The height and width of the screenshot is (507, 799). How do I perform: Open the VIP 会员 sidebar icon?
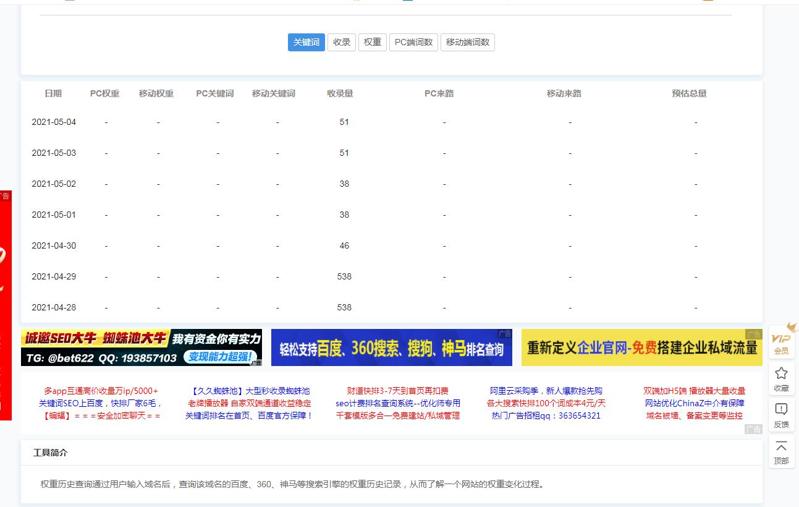pos(781,340)
